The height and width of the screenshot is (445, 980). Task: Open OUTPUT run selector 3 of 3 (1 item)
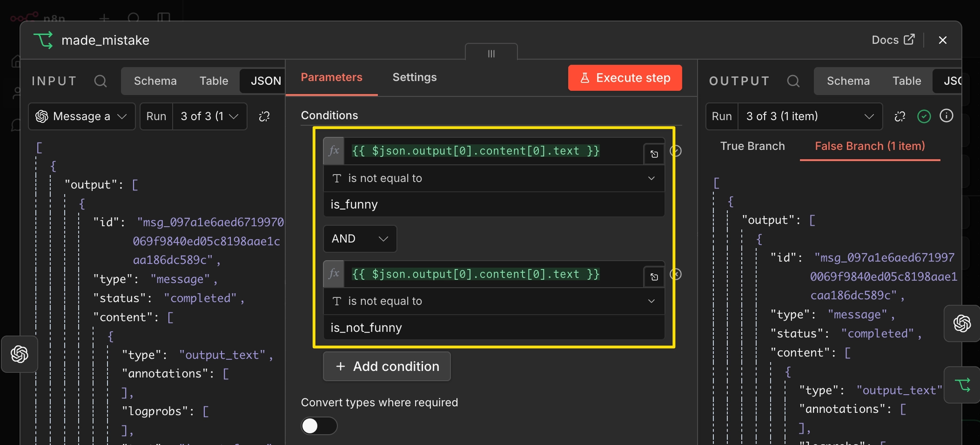tap(810, 116)
